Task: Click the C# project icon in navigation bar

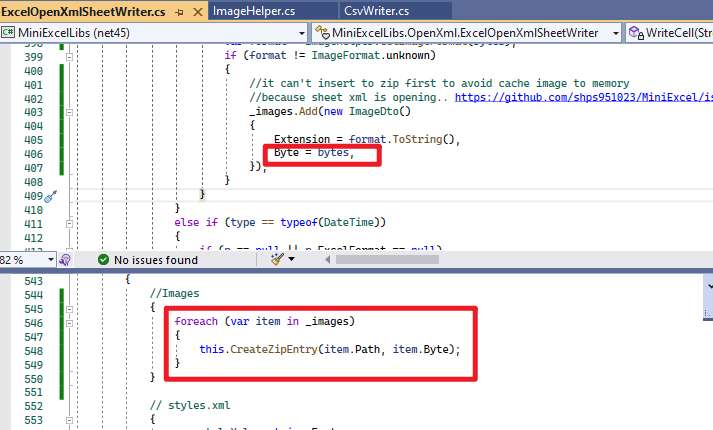Action: click(x=8, y=32)
